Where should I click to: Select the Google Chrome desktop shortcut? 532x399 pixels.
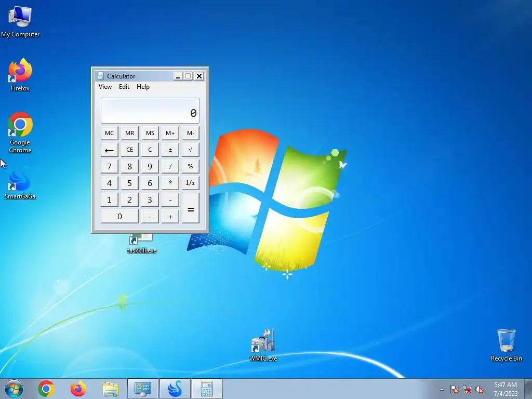point(20,132)
